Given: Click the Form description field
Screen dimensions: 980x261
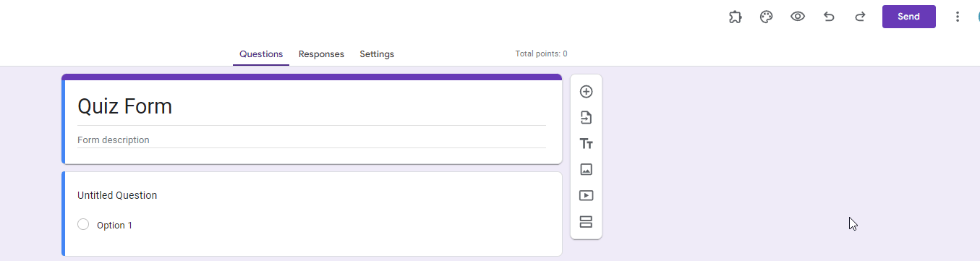Looking at the screenshot, I should point(312,140).
